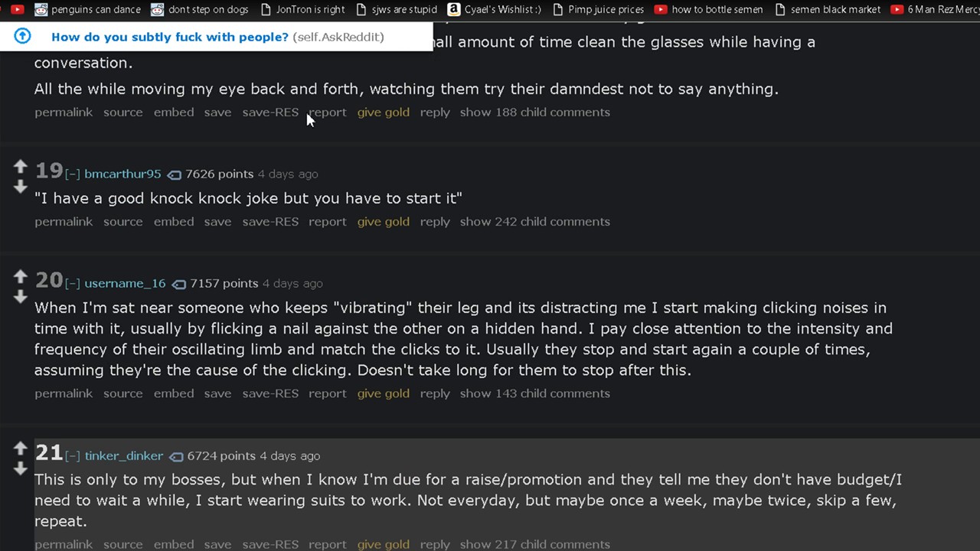Open the 'Cyael's Wishlist :)' Amazon bookmark
Viewport: 980px width, 551px height.
pyautogui.click(x=494, y=9)
